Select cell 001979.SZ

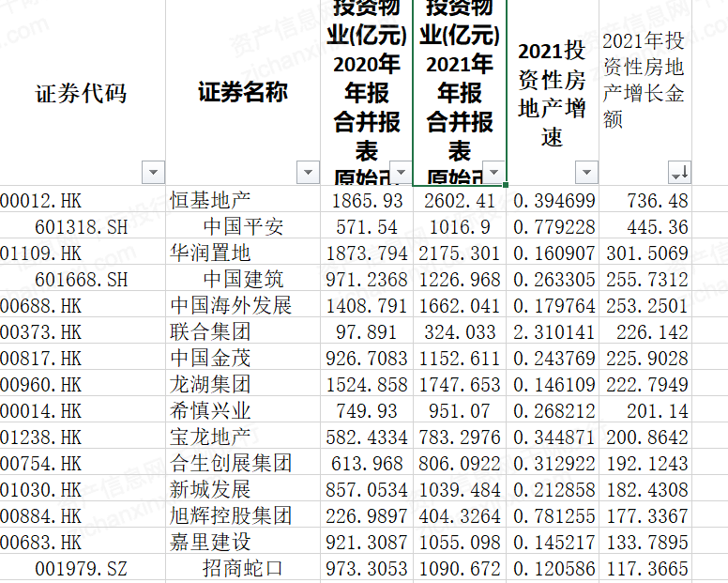click(83, 568)
